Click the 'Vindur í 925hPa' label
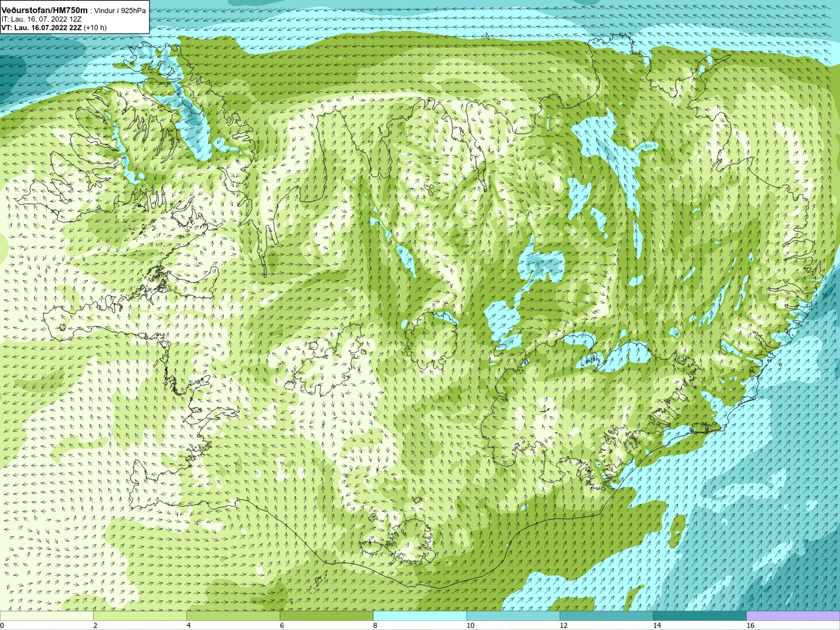 click(120, 11)
